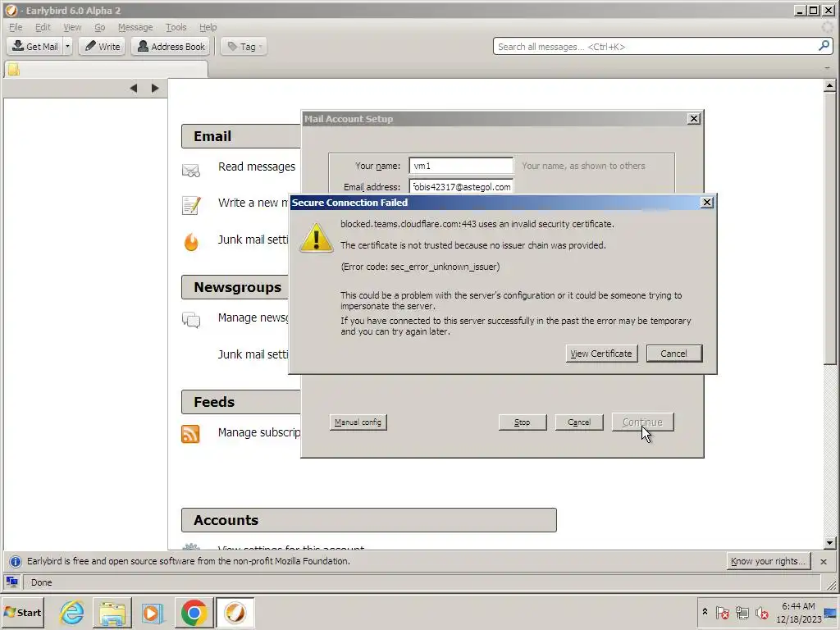Click the forward arrow in folder pane
840x630 pixels.
(155, 88)
